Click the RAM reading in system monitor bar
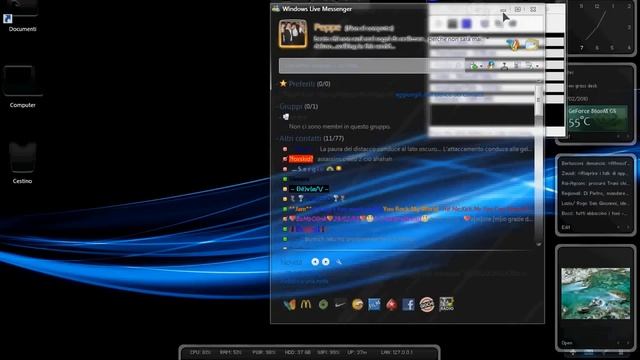The image size is (640, 360). coord(231,352)
